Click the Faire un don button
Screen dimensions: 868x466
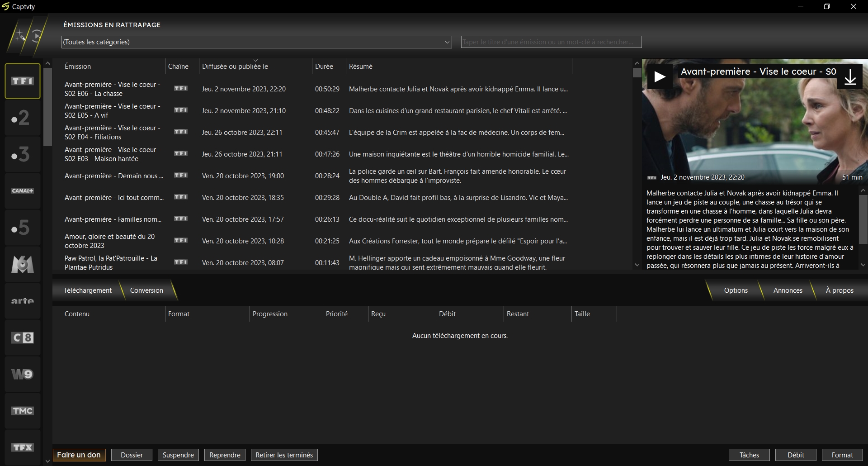point(79,455)
